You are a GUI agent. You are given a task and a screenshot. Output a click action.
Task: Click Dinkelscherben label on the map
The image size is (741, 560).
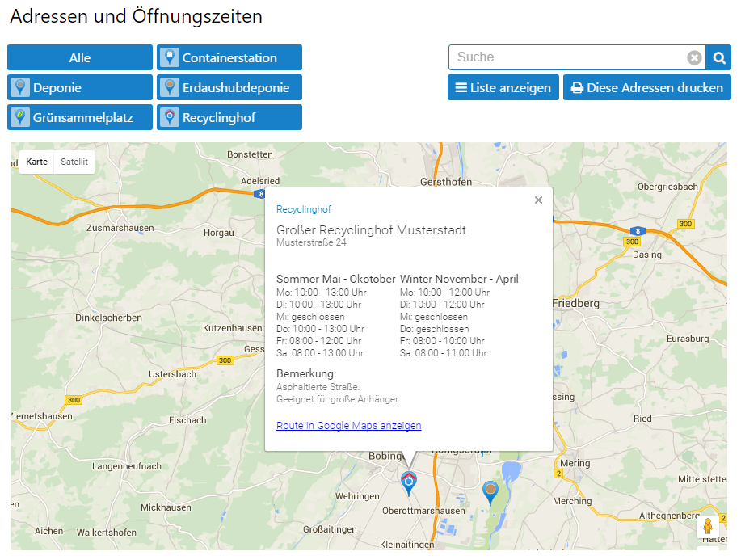(109, 318)
